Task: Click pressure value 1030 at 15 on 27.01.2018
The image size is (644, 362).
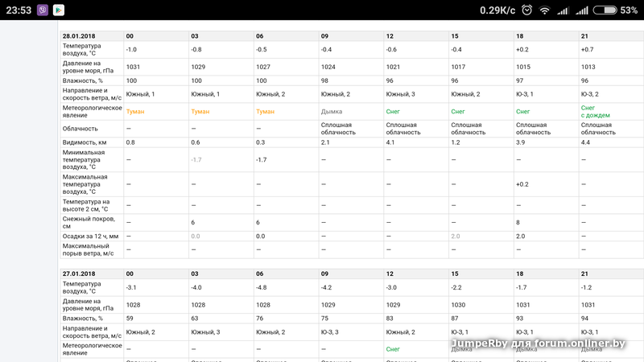Action: [x=458, y=305]
